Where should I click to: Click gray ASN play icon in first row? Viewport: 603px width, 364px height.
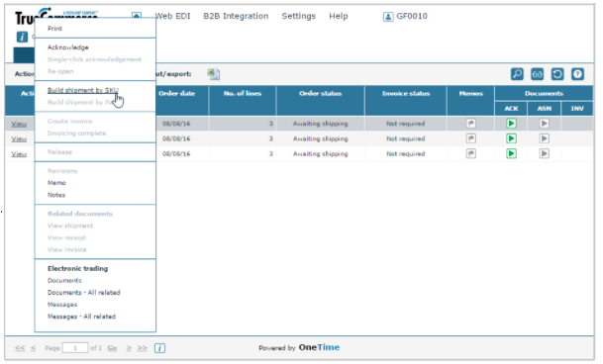point(544,124)
